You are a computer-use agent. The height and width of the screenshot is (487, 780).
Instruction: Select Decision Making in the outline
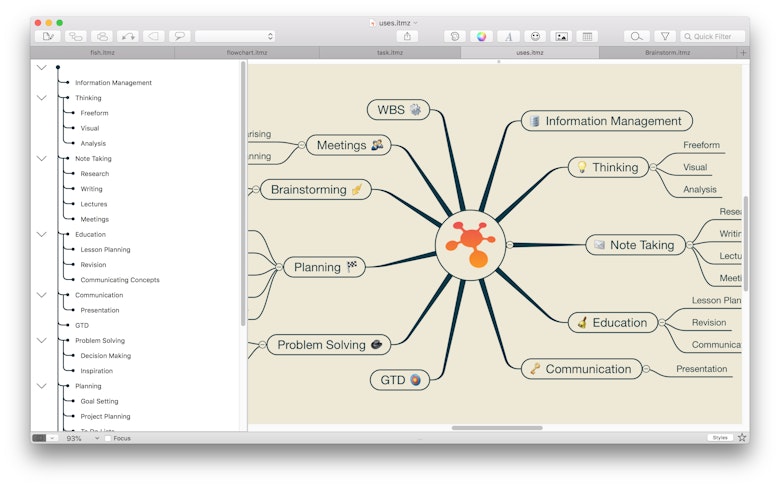coord(106,356)
